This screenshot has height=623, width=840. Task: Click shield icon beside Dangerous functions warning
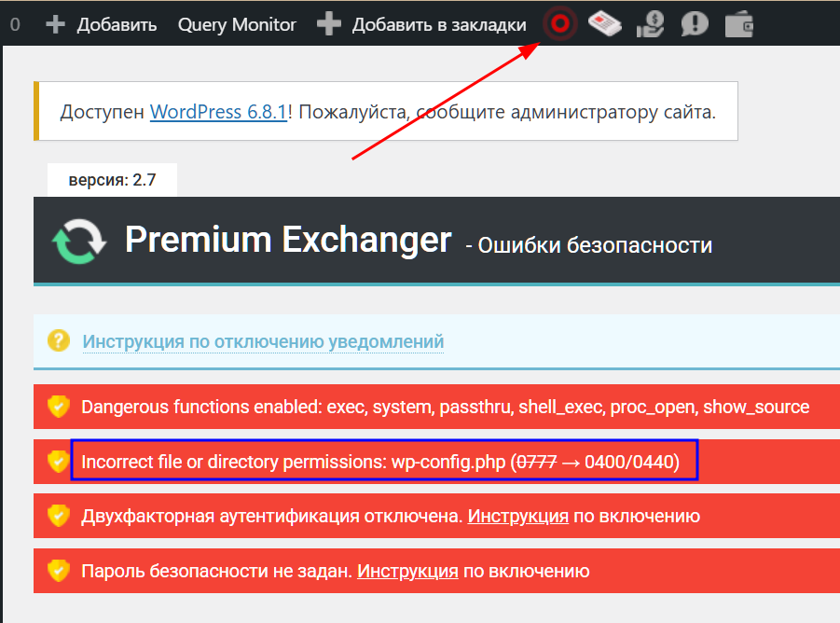click(x=59, y=407)
